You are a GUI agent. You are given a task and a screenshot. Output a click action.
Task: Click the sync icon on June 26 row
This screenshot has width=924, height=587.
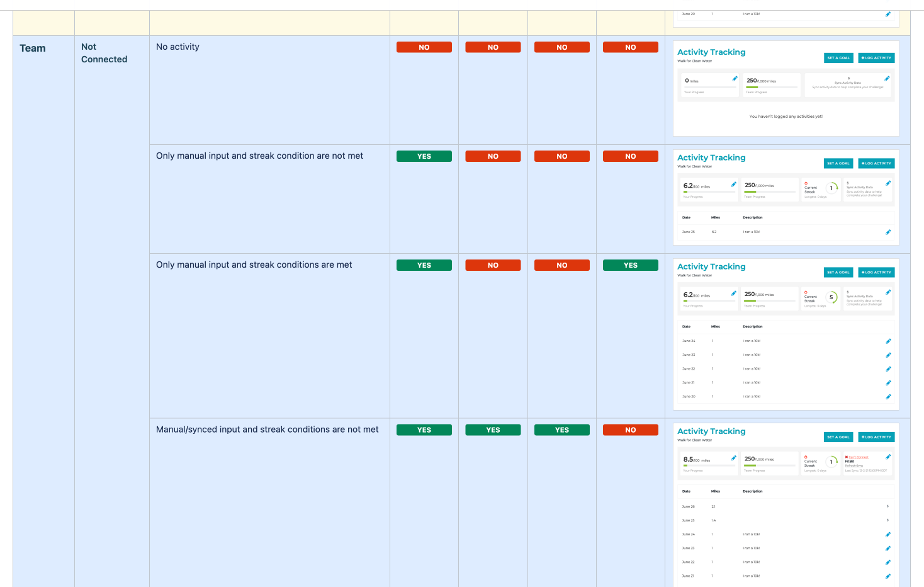(887, 506)
